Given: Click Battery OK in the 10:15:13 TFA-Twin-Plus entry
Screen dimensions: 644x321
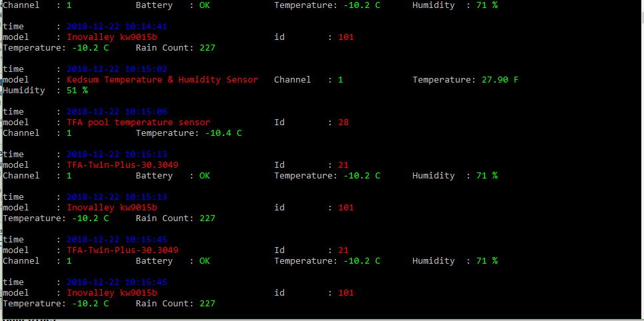Looking at the screenshot, I should pos(204,176).
